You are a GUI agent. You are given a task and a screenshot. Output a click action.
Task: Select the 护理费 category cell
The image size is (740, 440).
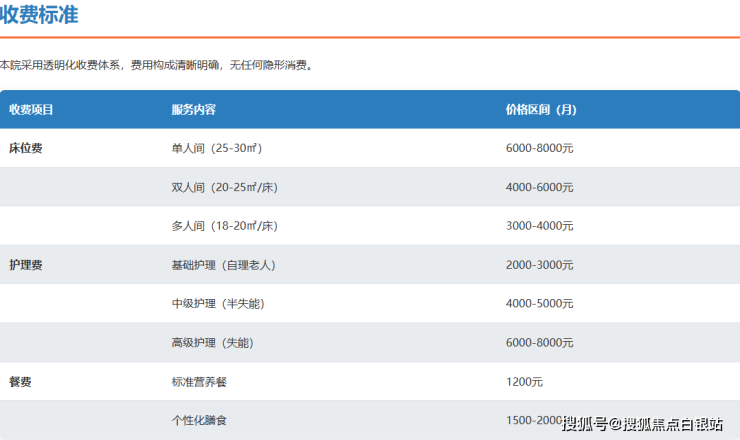coord(25,265)
